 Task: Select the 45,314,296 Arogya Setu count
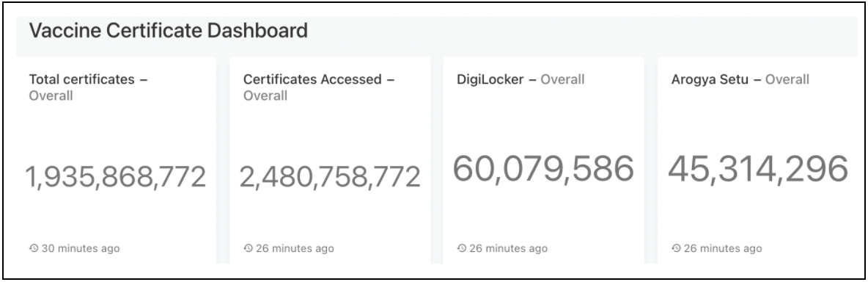pyautogui.click(x=758, y=168)
